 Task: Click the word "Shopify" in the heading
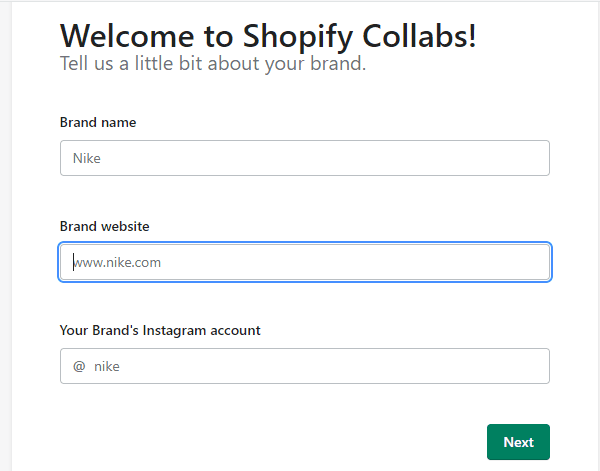[x=298, y=37]
